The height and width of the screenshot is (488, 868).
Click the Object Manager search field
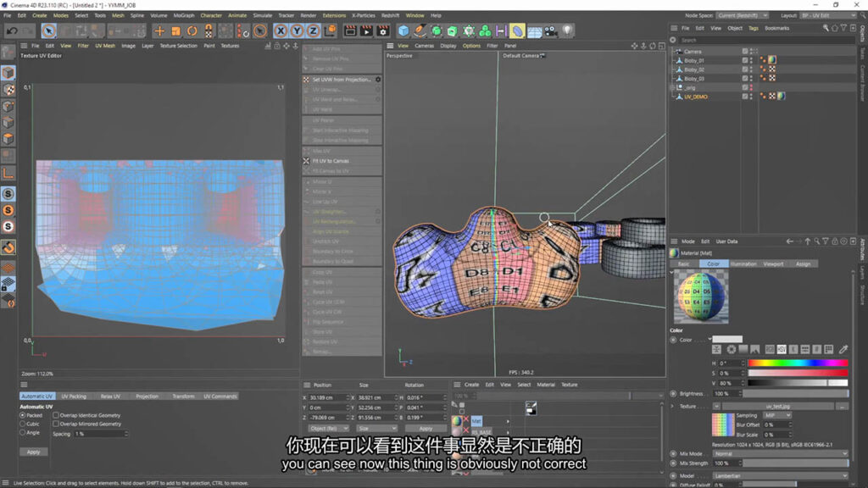click(x=767, y=40)
